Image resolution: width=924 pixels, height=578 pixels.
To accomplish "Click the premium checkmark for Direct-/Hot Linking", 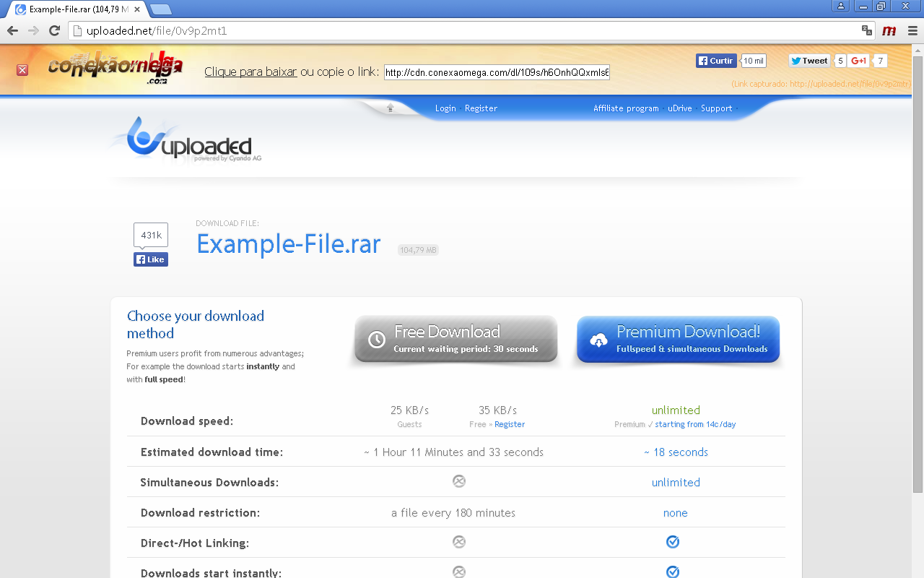I will coord(673,542).
